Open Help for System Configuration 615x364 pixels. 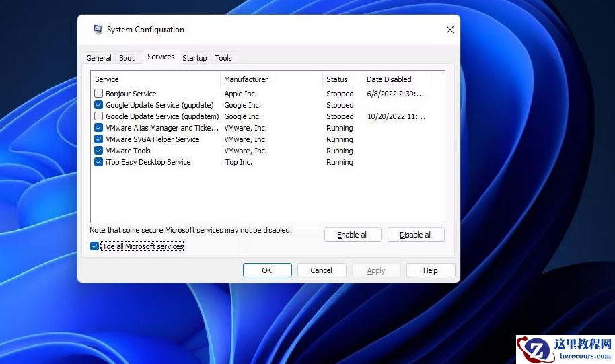click(x=430, y=270)
